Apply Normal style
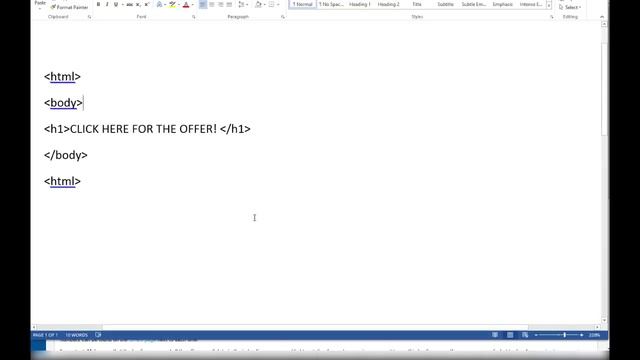 [x=302, y=4]
